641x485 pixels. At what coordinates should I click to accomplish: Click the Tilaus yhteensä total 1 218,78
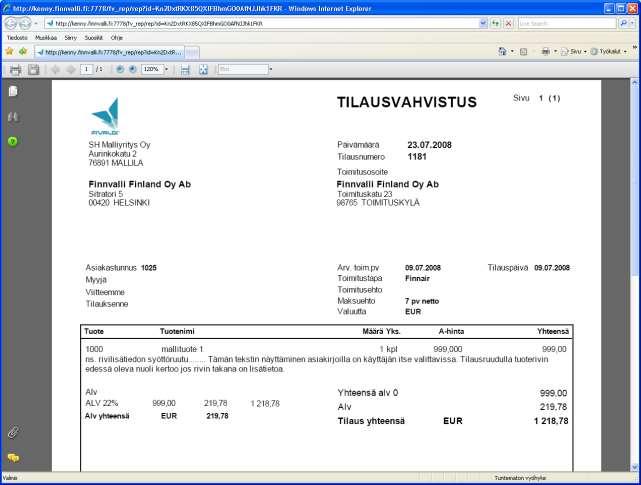pos(551,421)
